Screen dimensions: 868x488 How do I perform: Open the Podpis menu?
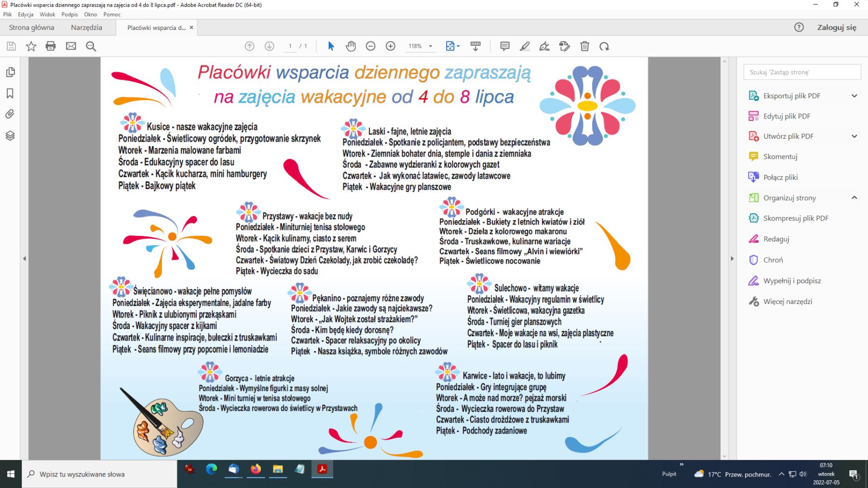pyautogui.click(x=69, y=14)
